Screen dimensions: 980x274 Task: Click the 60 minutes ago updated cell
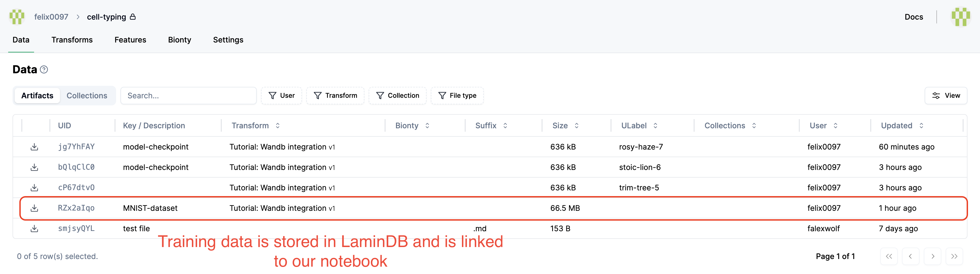907,147
